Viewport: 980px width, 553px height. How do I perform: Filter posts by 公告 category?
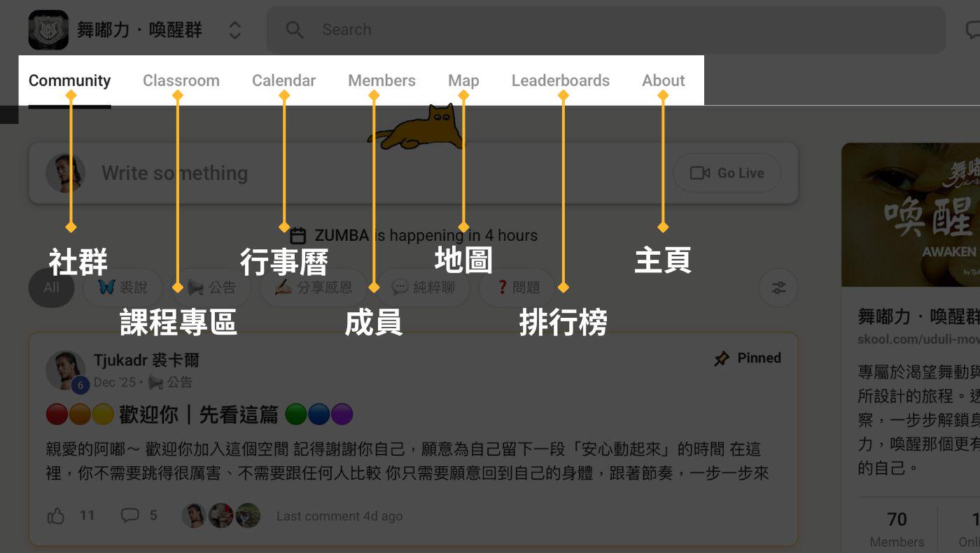pos(212,288)
